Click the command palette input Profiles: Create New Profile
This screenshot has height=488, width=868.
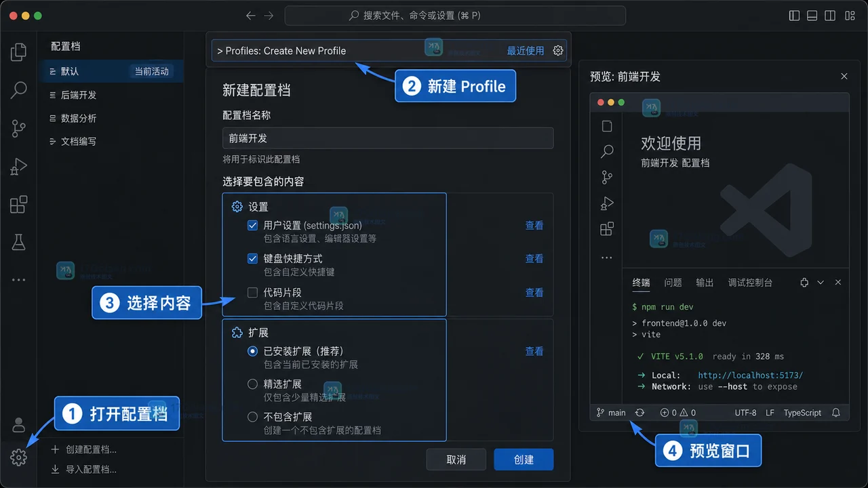pos(389,51)
